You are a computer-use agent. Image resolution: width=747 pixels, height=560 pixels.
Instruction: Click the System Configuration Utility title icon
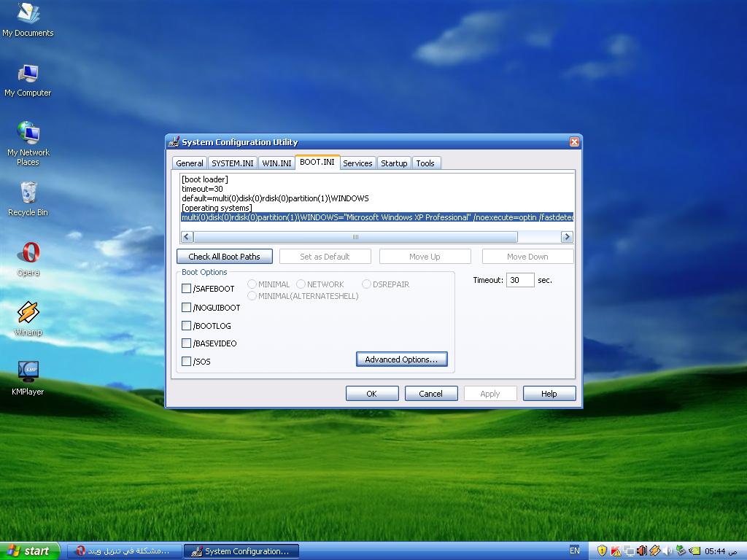point(174,142)
